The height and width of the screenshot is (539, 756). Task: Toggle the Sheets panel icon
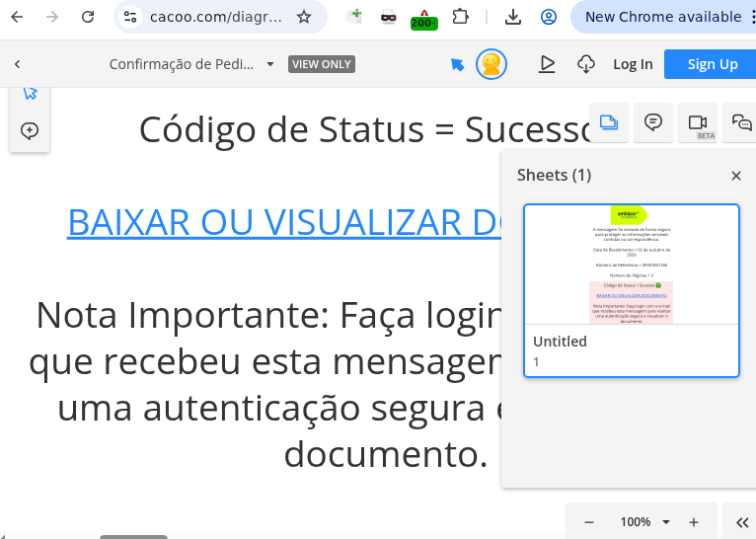point(609,122)
